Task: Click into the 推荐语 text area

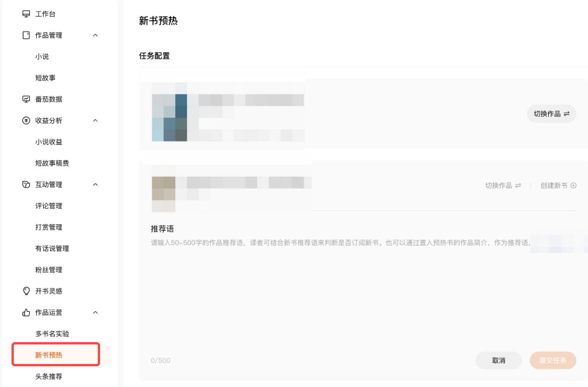Action: tap(363, 294)
